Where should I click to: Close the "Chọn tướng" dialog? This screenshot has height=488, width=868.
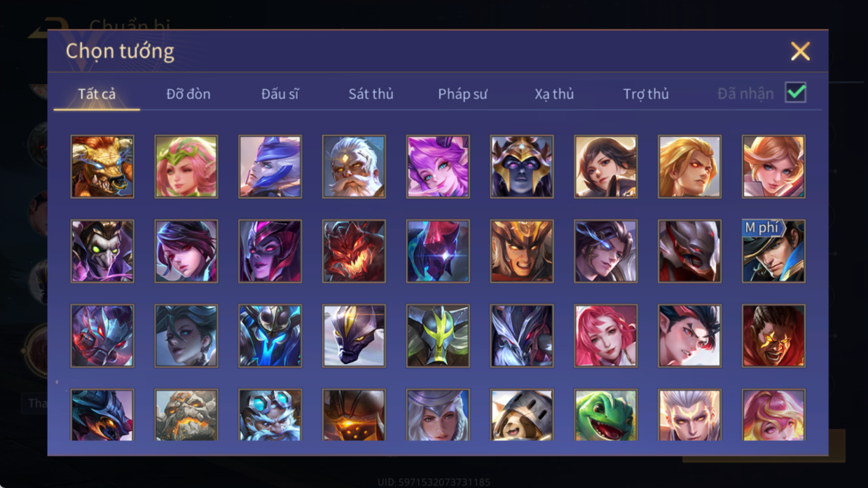(x=800, y=51)
